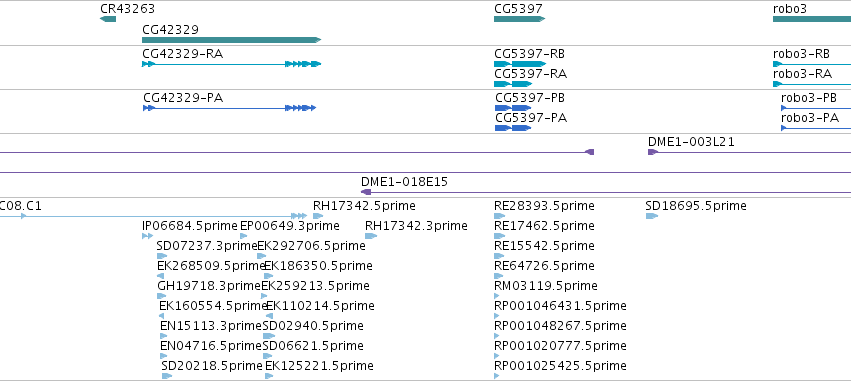This screenshot has height=381, width=851.
Task: Click the EK125221.5prime EST label
Action: click(x=319, y=366)
